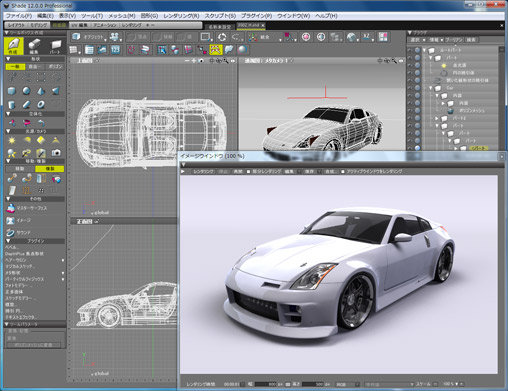508x391 pixels.
Task: Toggle render active window checkbox in image window
Action: click(x=343, y=171)
